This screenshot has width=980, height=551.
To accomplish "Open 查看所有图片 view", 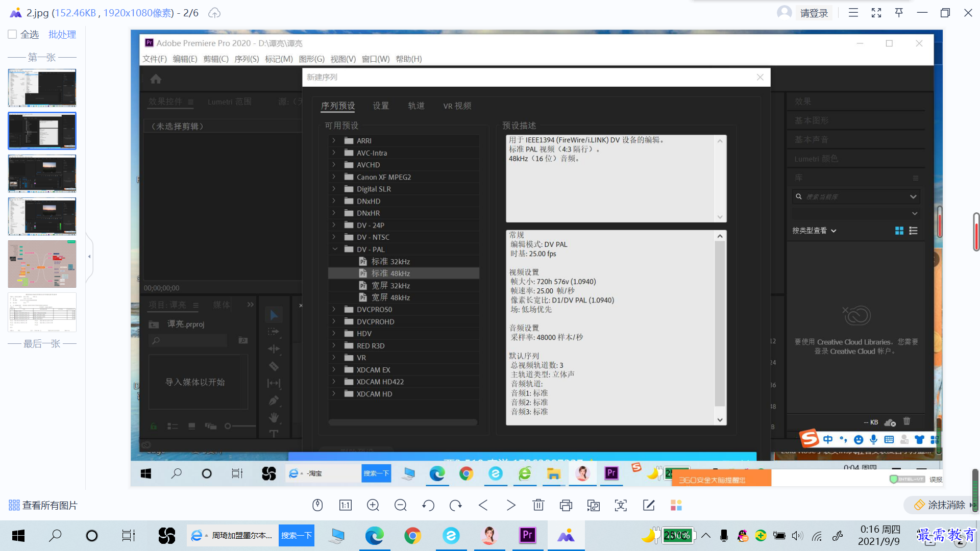I will (43, 505).
